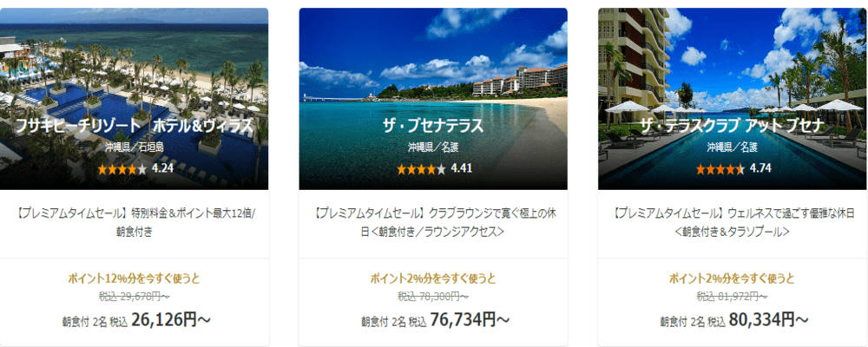
Task: Click the struck-through 税込 81,972円 price
Action: coord(732,297)
